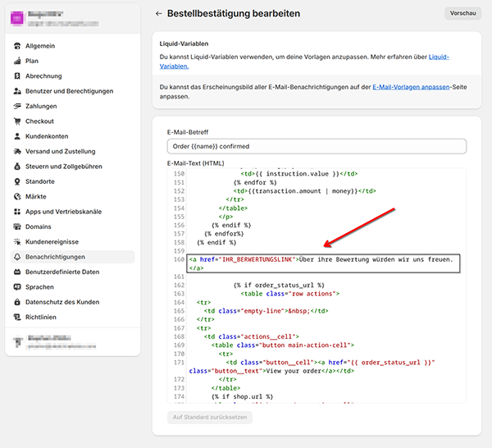Click the Versand und Zustellung truck icon
This screenshot has height=448, width=492.
click(17, 151)
